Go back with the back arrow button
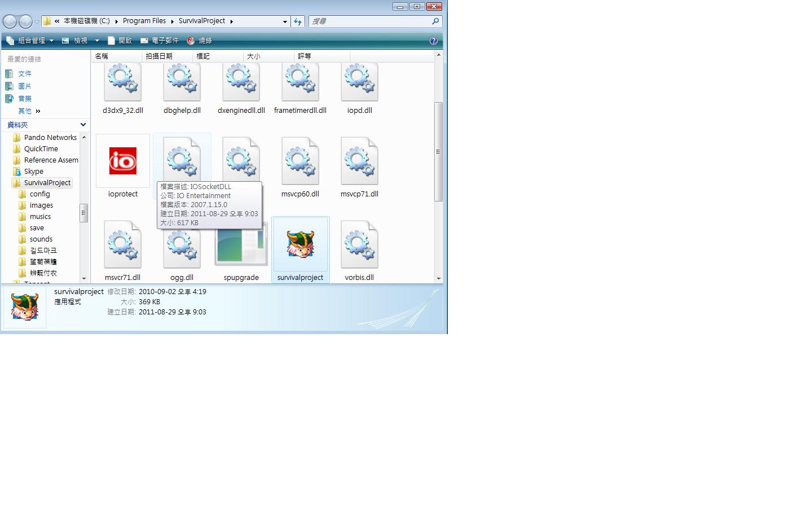This screenshot has width=812, height=508. [x=10, y=21]
